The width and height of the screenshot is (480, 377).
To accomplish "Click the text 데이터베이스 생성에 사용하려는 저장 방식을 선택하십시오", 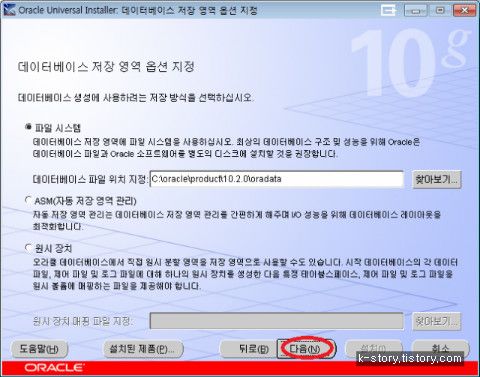I will (x=135, y=98).
